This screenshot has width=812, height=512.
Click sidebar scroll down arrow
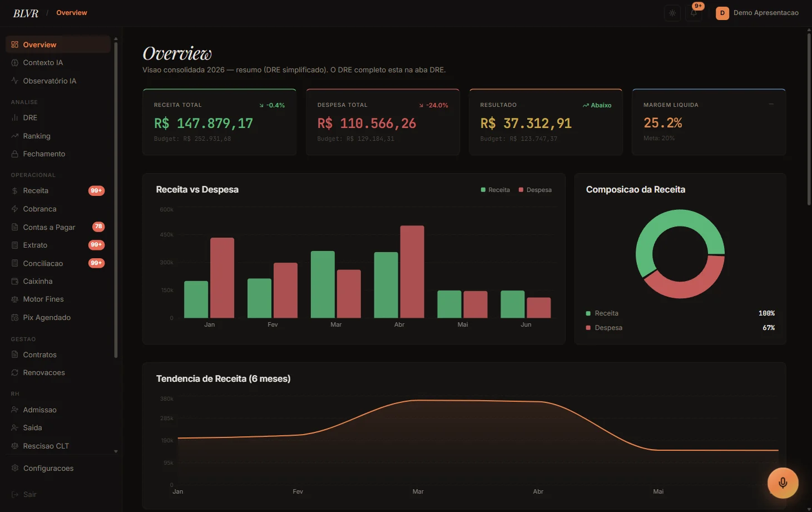[116, 451]
